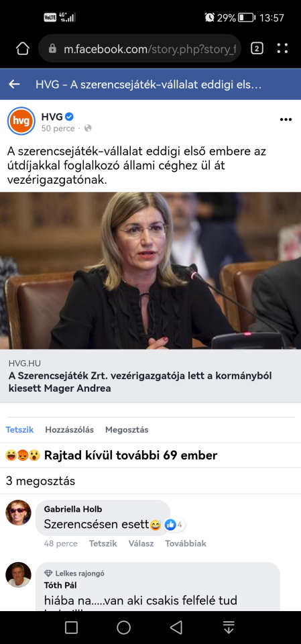Open the browser four-dot menu
This screenshot has width=301, height=644.
(282, 48)
